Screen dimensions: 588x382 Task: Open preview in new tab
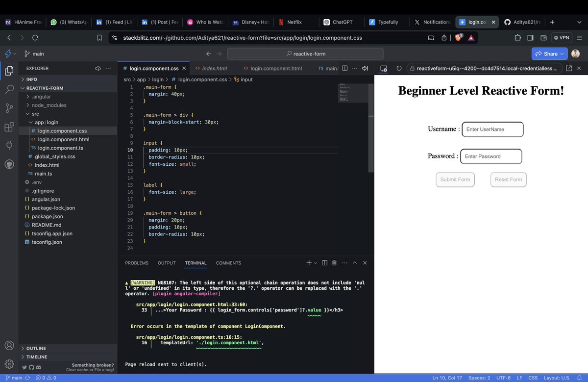[568, 68]
